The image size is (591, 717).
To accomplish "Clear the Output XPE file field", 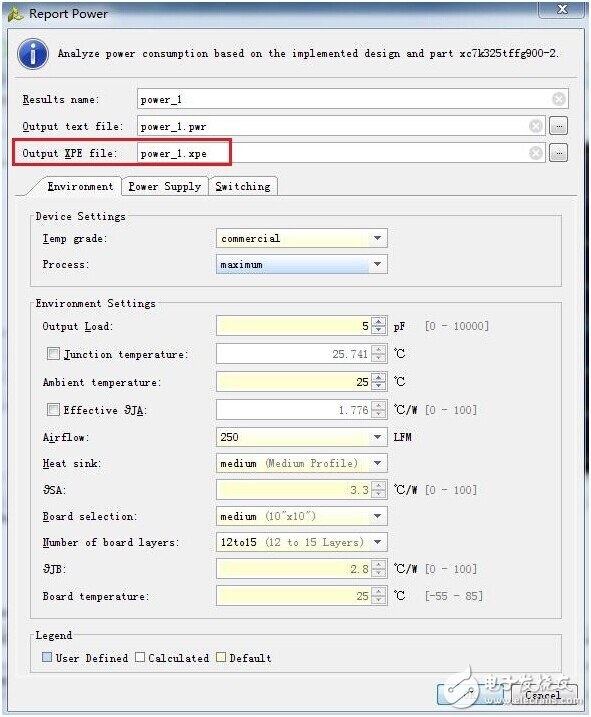I will pyautogui.click(x=536, y=153).
